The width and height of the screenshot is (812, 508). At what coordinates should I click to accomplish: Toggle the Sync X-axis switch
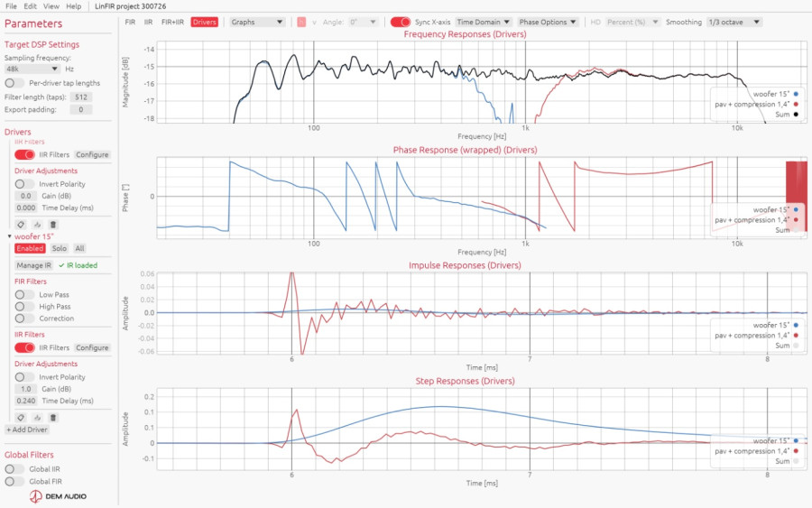[401, 22]
